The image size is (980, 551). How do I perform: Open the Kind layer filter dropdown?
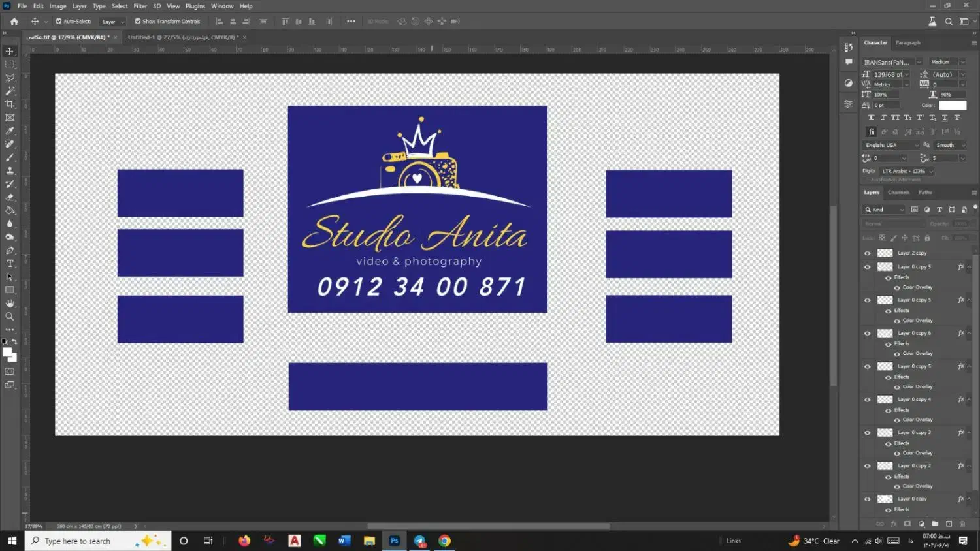click(x=884, y=210)
